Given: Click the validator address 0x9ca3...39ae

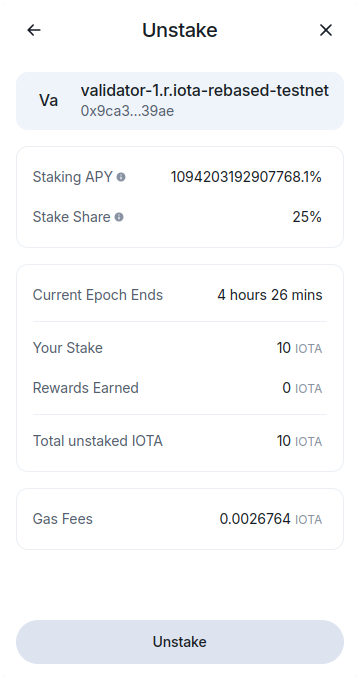Looking at the screenshot, I should tap(127, 111).
